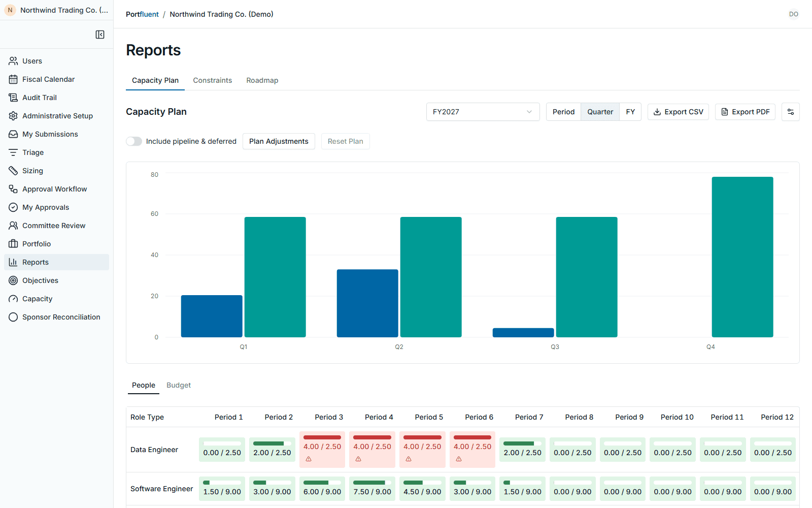Click Data Engineer Period 7 cell 2.00 / 2.50
The width and height of the screenshot is (812, 508).
(523, 450)
